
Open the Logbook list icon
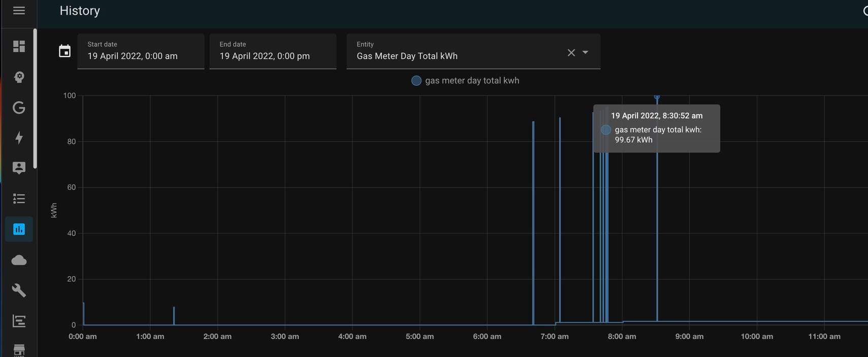(19, 199)
